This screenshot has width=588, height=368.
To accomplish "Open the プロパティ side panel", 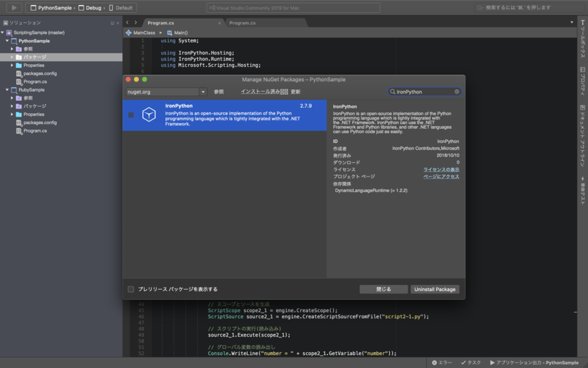I will [583, 81].
